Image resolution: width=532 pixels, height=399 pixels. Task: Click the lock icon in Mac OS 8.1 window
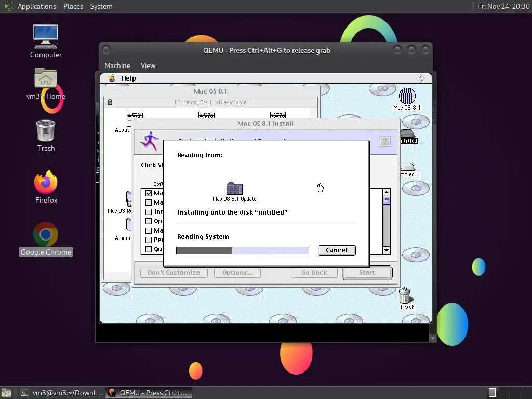tap(110, 102)
